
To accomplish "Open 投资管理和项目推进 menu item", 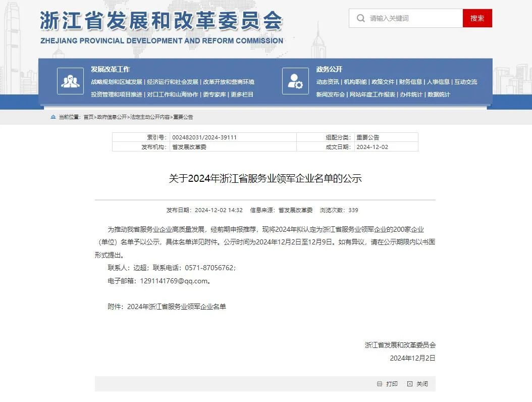I will 117,94.
